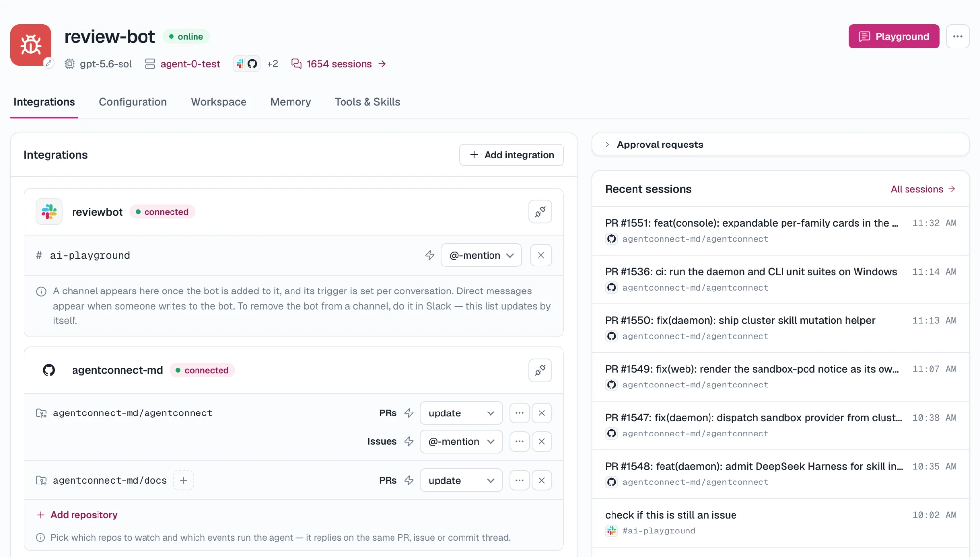This screenshot has height=557, width=980.
Task: Click the Slack logo for reviewbot
Action: (x=49, y=212)
